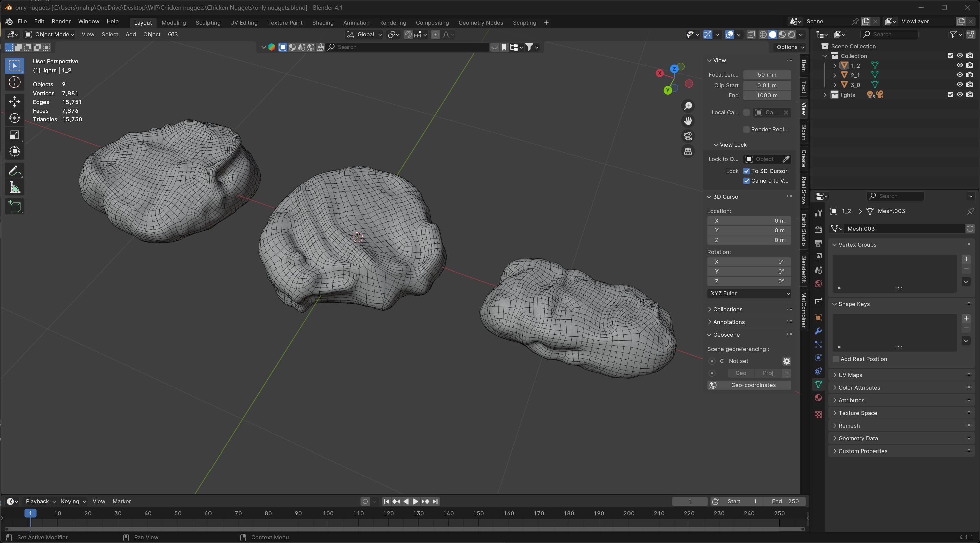Open the Object Mode dropdown
The image size is (980, 543).
pyautogui.click(x=49, y=35)
